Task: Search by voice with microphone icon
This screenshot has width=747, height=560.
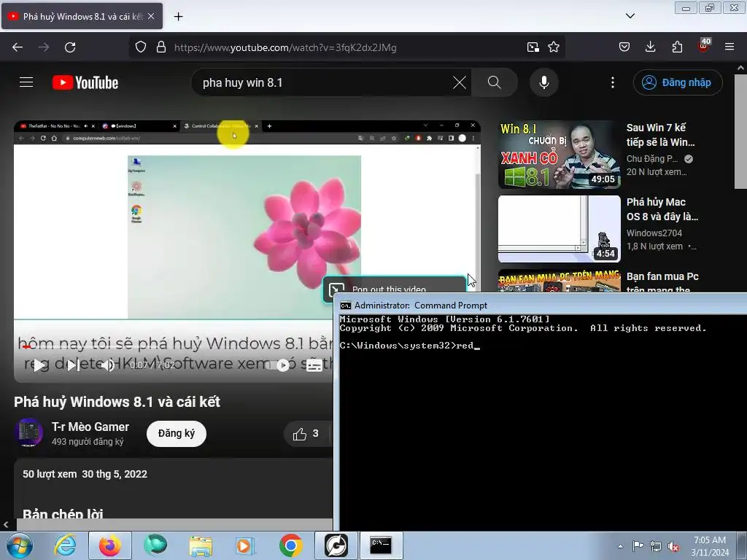Action: (543, 82)
